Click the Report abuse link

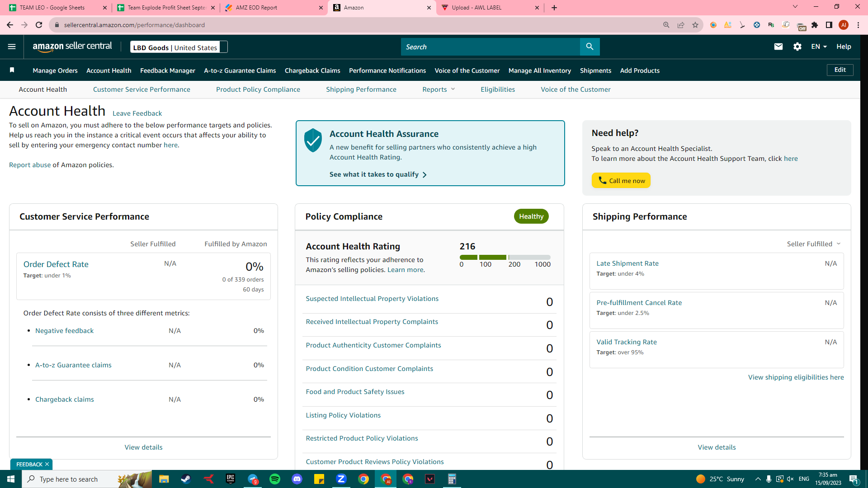point(30,165)
